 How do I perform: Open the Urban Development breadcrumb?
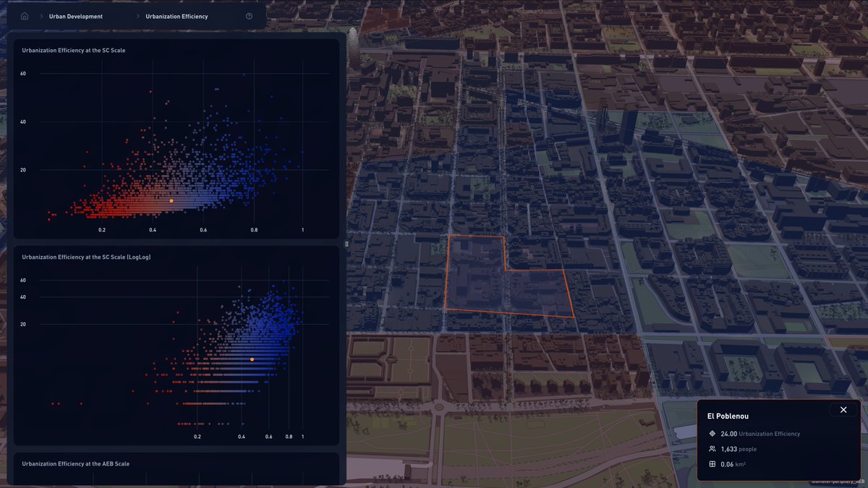pyautogui.click(x=76, y=16)
